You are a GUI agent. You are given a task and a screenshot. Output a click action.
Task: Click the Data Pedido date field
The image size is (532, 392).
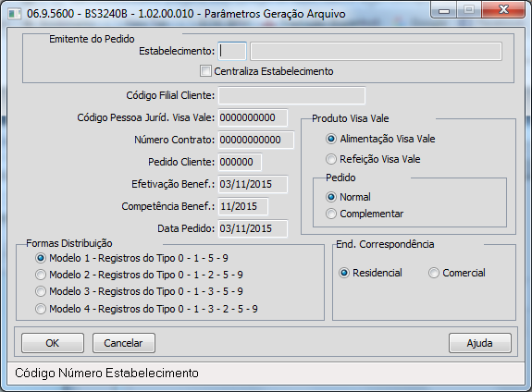click(x=254, y=228)
